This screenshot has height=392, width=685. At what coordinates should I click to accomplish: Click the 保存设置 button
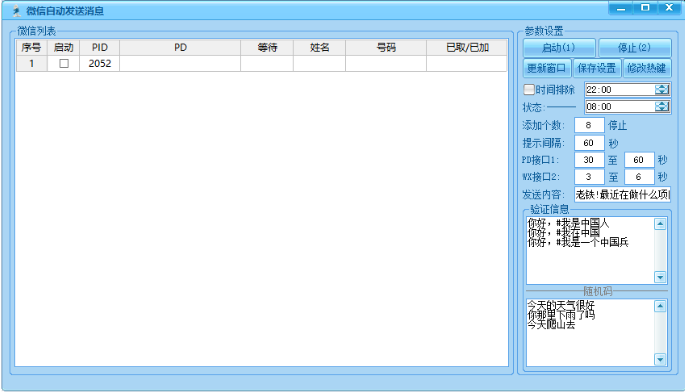click(597, 68)
